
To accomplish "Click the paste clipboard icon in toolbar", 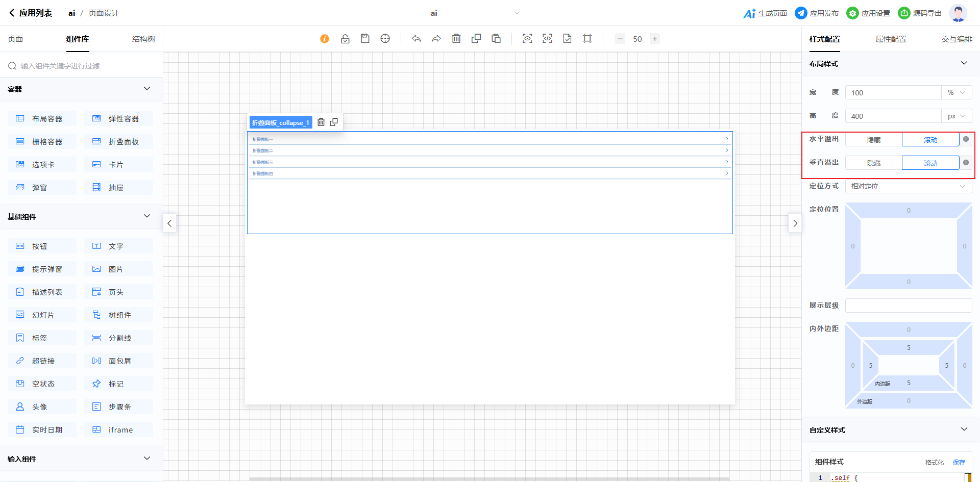I will pos(496,39).
